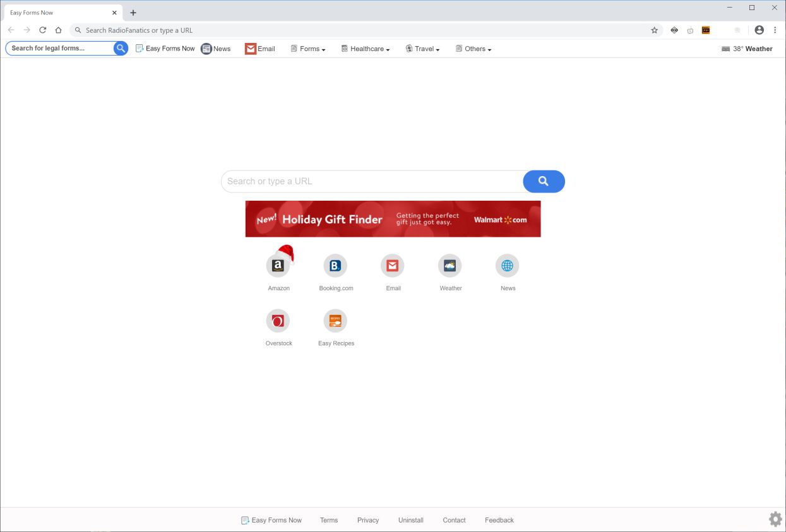The image size is (786, 532).
Task: Click the toolbar legal forms search magnifier
Action: 121,48
